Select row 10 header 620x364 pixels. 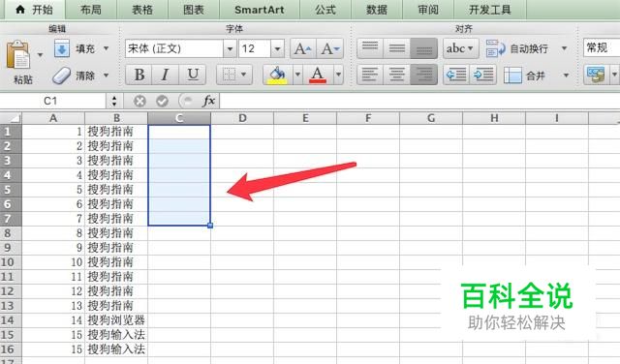pos(11,262)
